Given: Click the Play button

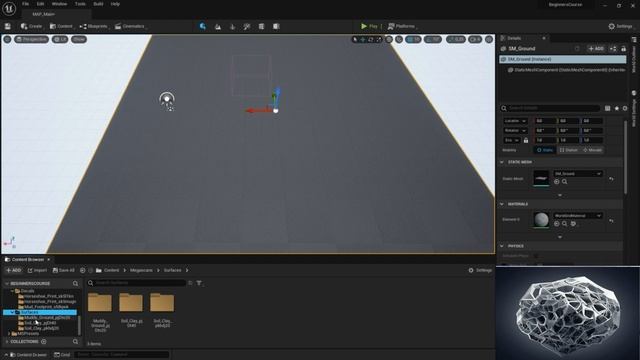Looking at the screenshot, I should [369, 26].
